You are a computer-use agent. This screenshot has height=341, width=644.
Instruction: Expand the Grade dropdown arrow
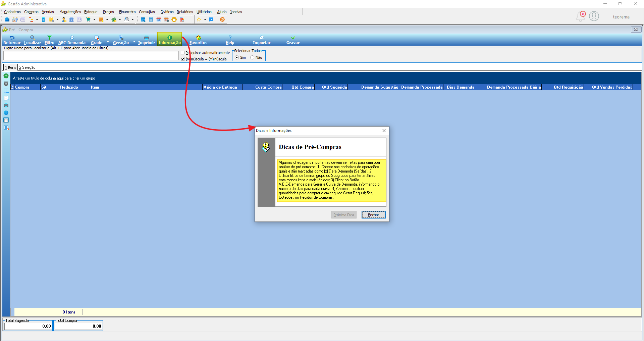pyautogui.click(x=108, y=42)
